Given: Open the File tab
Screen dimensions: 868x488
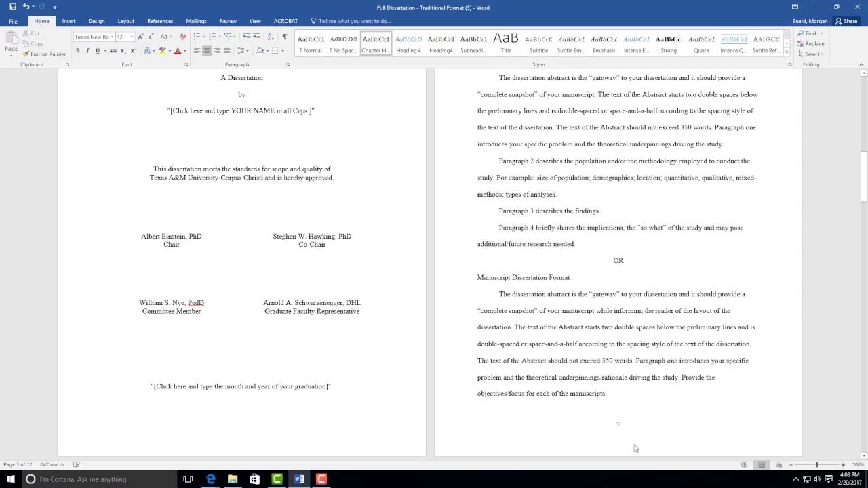Looking at the screenshot, I should click(13, 21).
